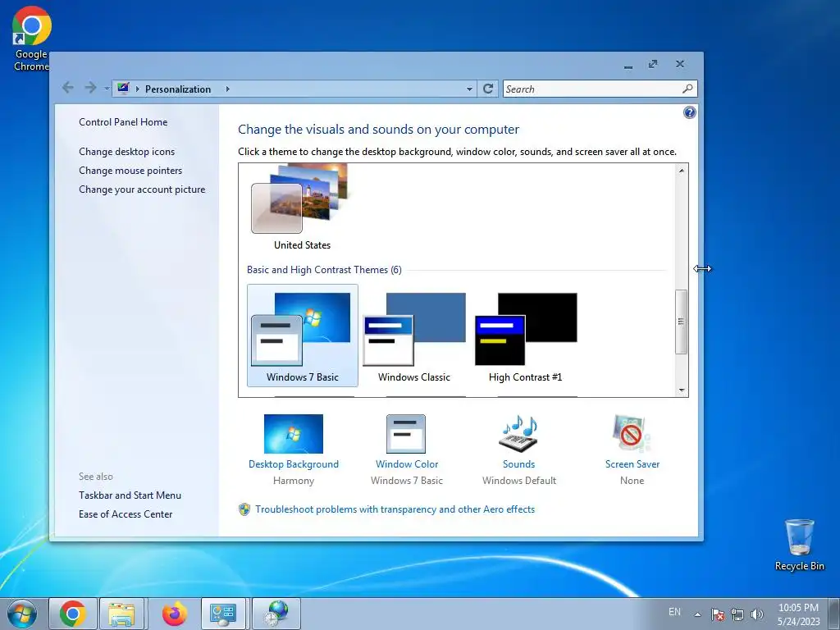This screenshot has width=840, height=630.
Task: Open the address bar history dropdown
Action: (469, 89)
